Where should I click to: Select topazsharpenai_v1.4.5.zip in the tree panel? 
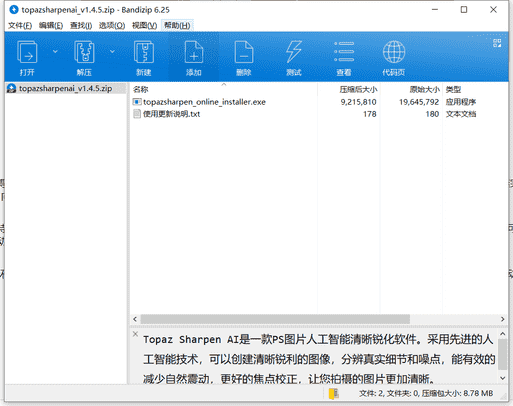65,89
